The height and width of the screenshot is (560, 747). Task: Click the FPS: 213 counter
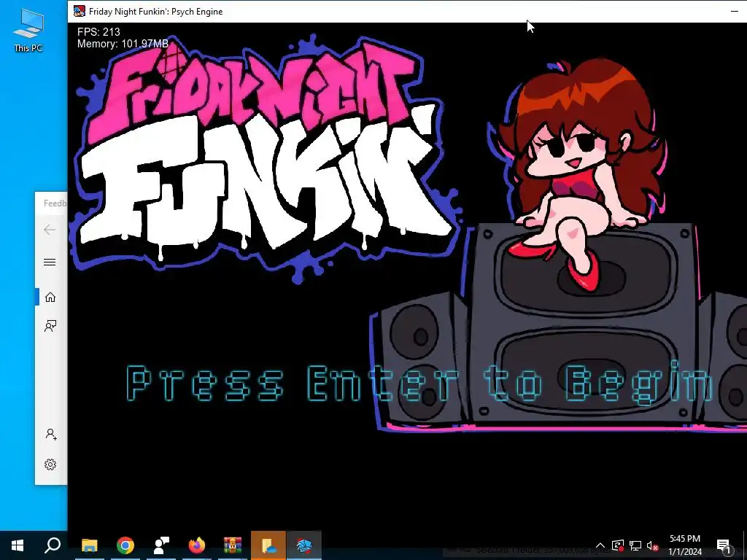[x=98, y=32]
